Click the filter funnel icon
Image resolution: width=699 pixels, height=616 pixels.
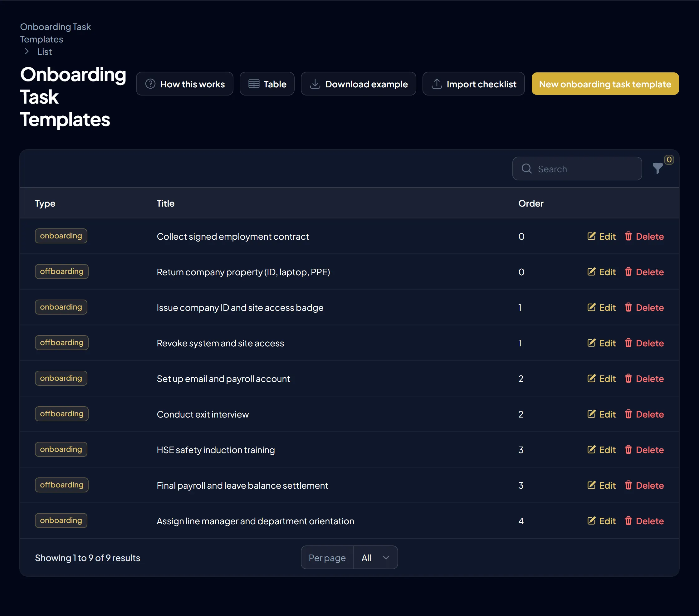pos(657,168)
